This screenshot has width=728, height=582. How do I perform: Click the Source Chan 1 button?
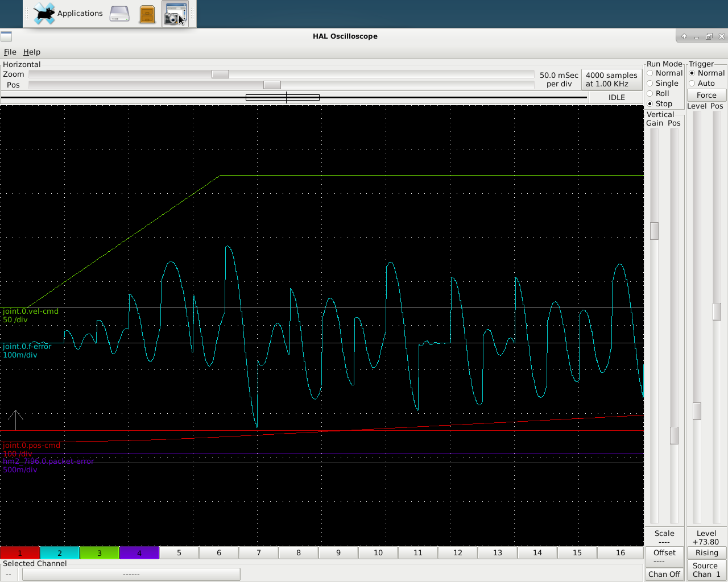click(x=706, y=570)
